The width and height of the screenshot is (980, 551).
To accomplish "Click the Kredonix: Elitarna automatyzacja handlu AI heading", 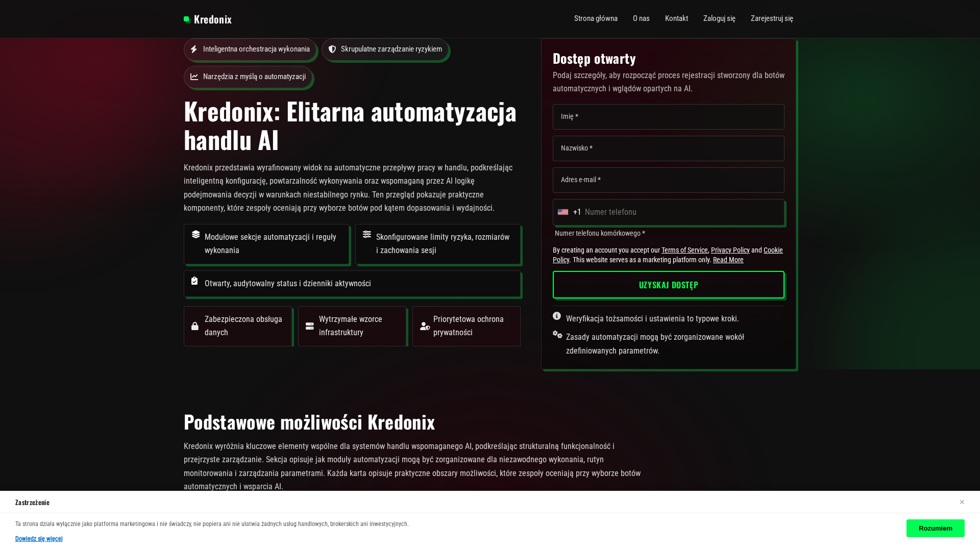I will (350, 126).
